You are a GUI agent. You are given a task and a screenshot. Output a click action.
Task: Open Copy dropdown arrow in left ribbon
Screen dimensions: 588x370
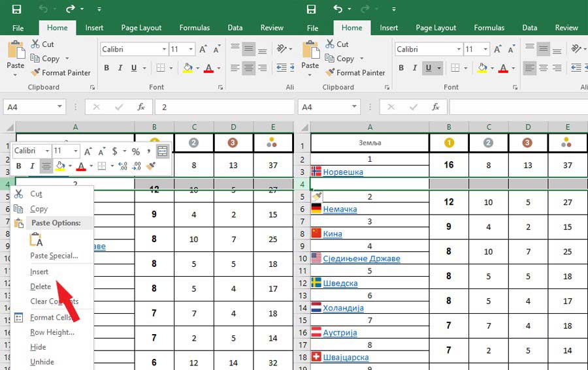click(67, 59)
